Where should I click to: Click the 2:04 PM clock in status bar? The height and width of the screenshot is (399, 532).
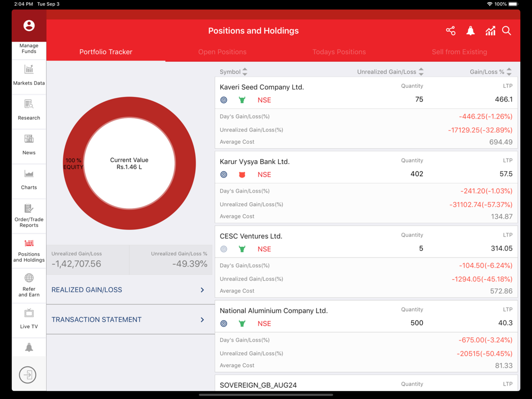[x=23, y=4]
